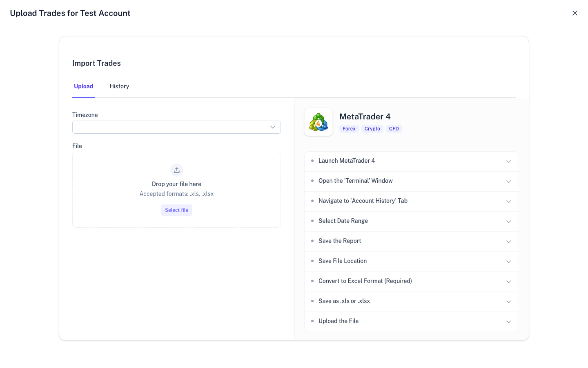Expand the 'Save the Report' step

coord(411,241)
